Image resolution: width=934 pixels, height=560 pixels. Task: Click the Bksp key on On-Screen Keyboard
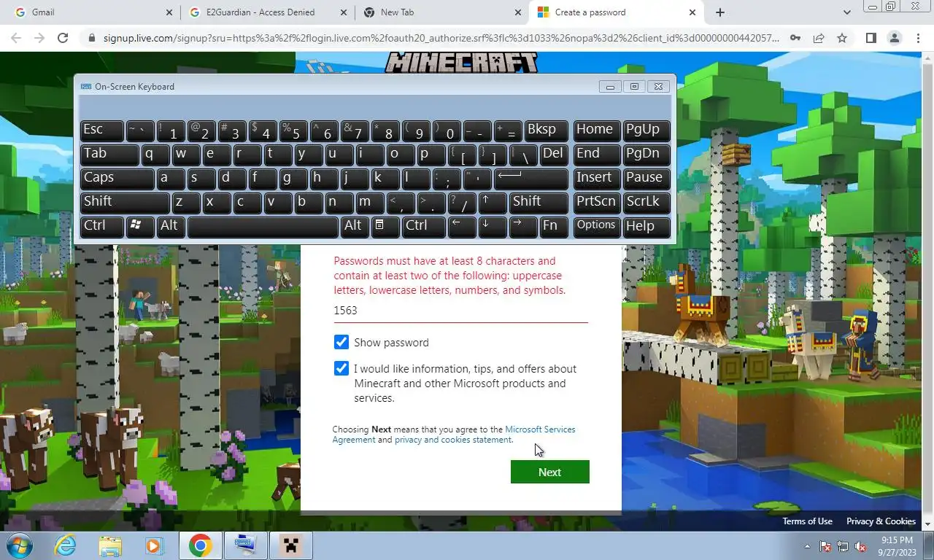pos(547,130)
